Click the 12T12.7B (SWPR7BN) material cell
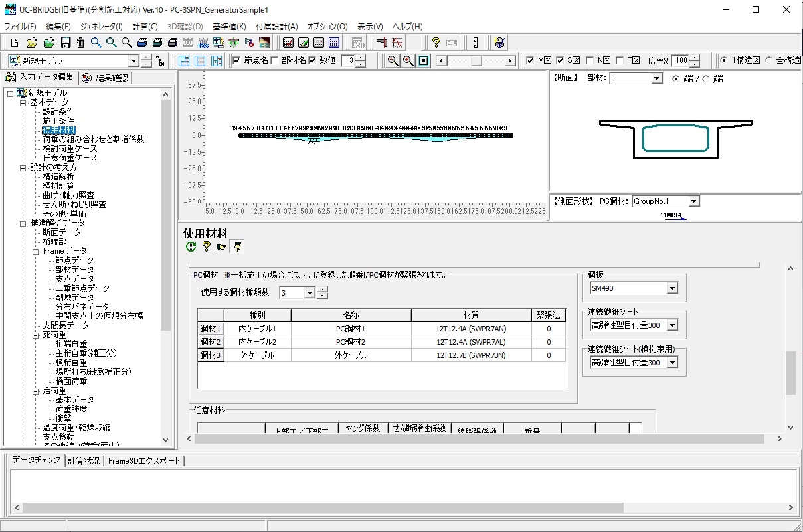Screen dimensions: 803x532 [471, 355]
